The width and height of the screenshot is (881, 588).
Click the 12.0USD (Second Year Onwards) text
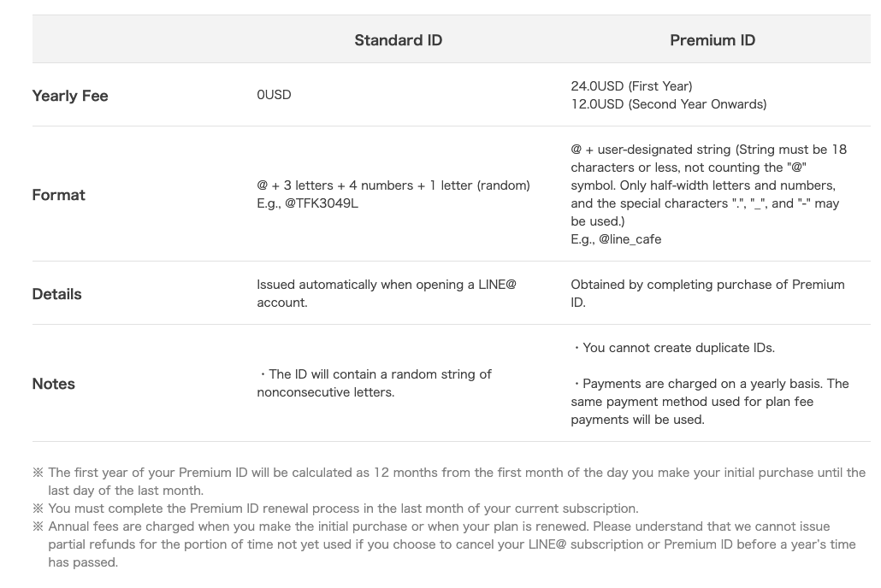668,104
